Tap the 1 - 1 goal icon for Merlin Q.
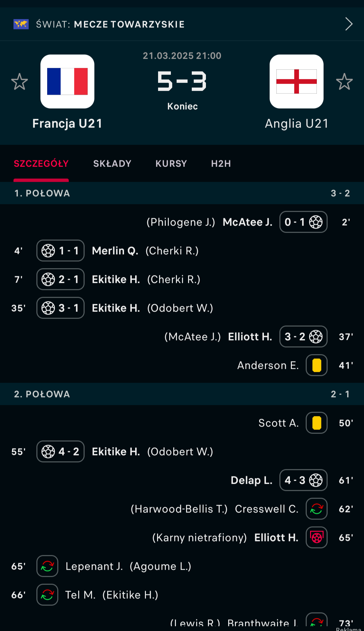 click(60, 250)
